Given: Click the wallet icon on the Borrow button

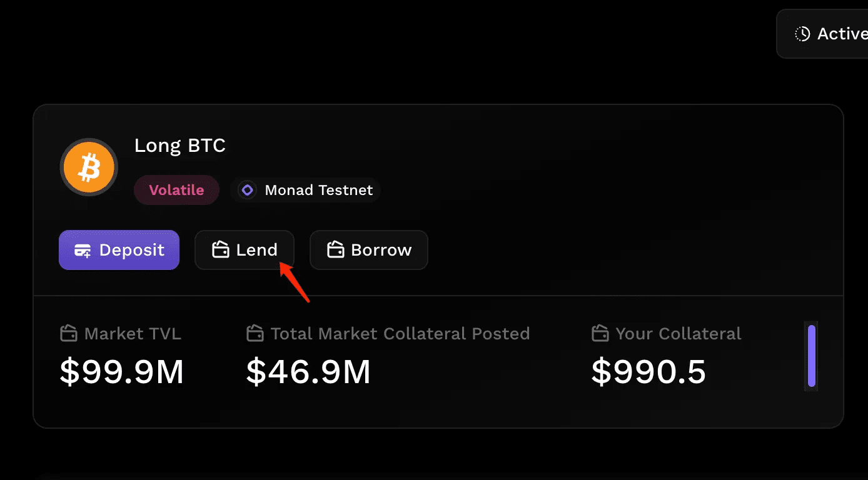Looking at the screenshot, I should coord(335,249).
